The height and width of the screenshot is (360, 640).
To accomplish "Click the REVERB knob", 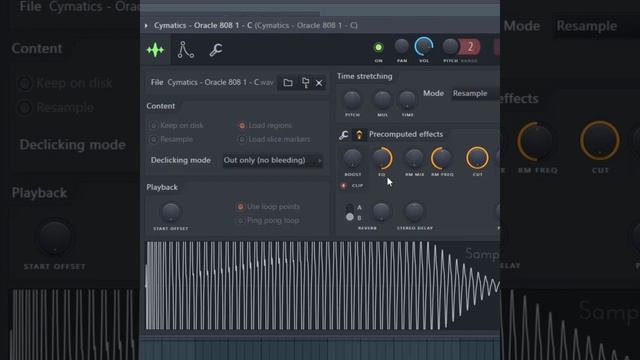I will click(381, 211).
